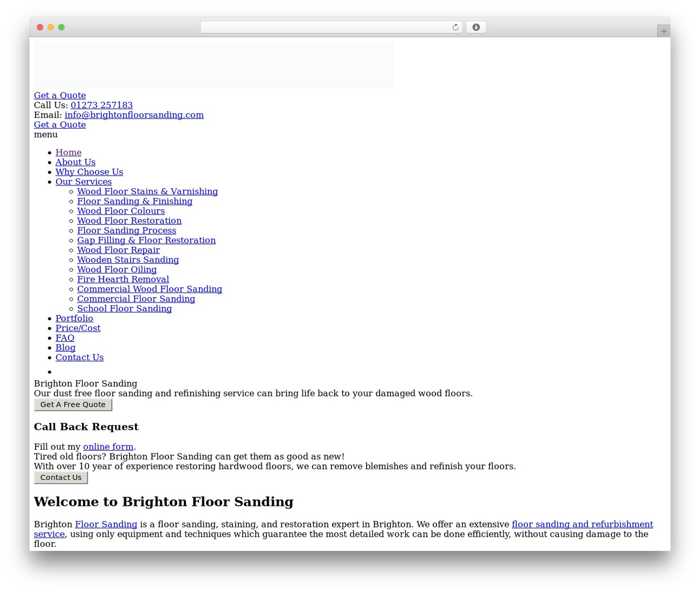700x593 pixels.
Task: Click the Get A Free Quote button
Action: [x=73, y=405]
